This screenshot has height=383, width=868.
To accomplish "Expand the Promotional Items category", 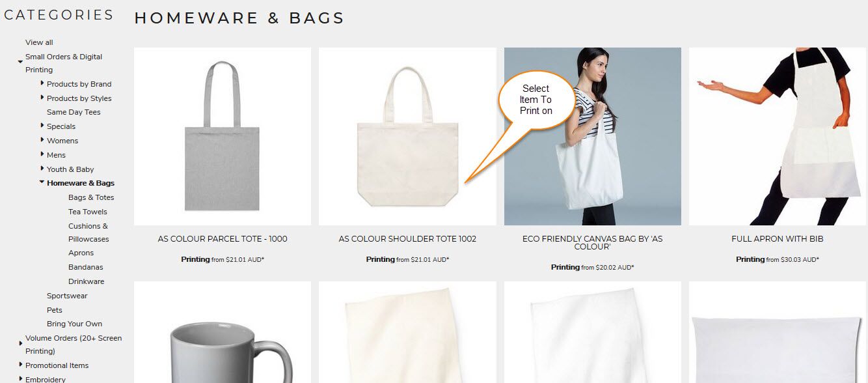I will (x=21, y=365).
